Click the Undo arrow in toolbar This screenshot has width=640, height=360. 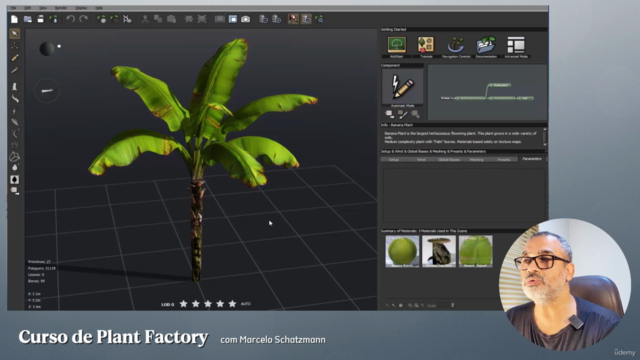point(71,19)
